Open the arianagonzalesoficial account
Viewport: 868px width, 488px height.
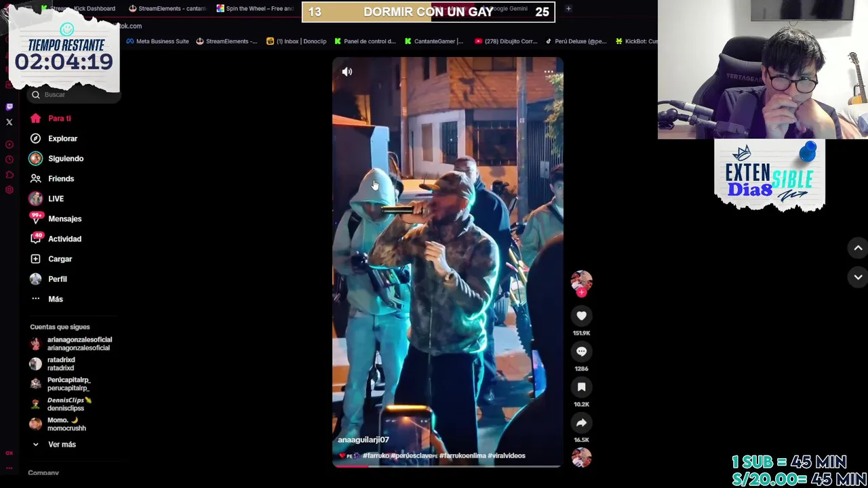(71, 344)
